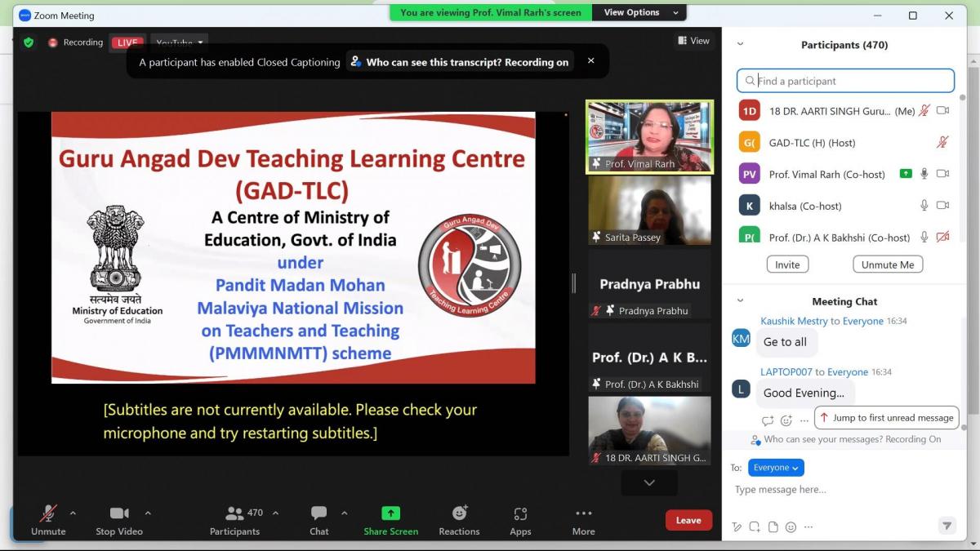Click the divider handle beside shared screen

click(573, 283)
